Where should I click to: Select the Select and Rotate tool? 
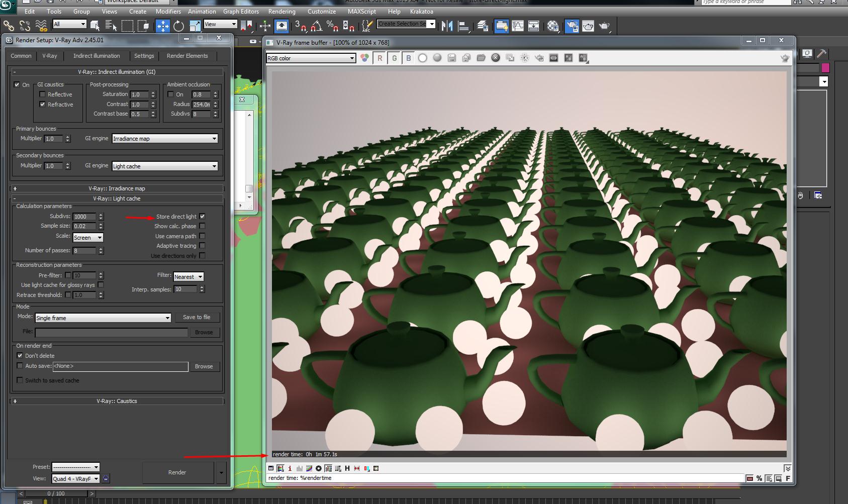click(178, 26)
